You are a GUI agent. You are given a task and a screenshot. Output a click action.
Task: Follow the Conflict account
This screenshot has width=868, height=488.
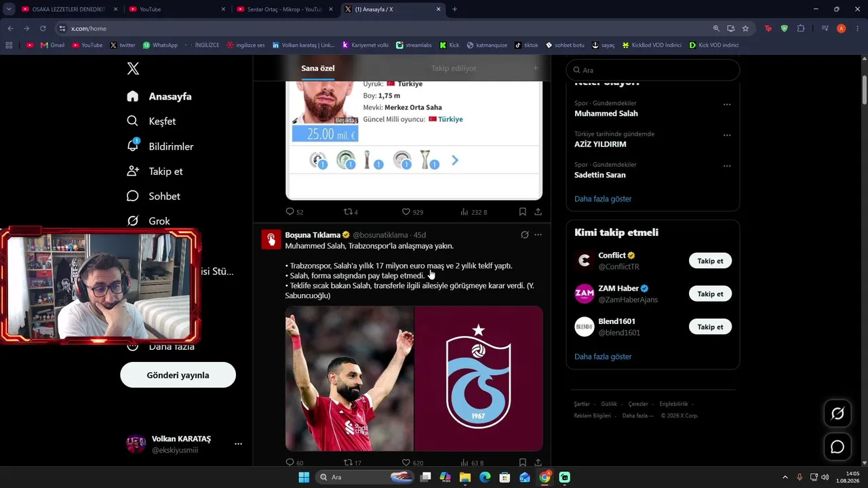pos(710,261)
